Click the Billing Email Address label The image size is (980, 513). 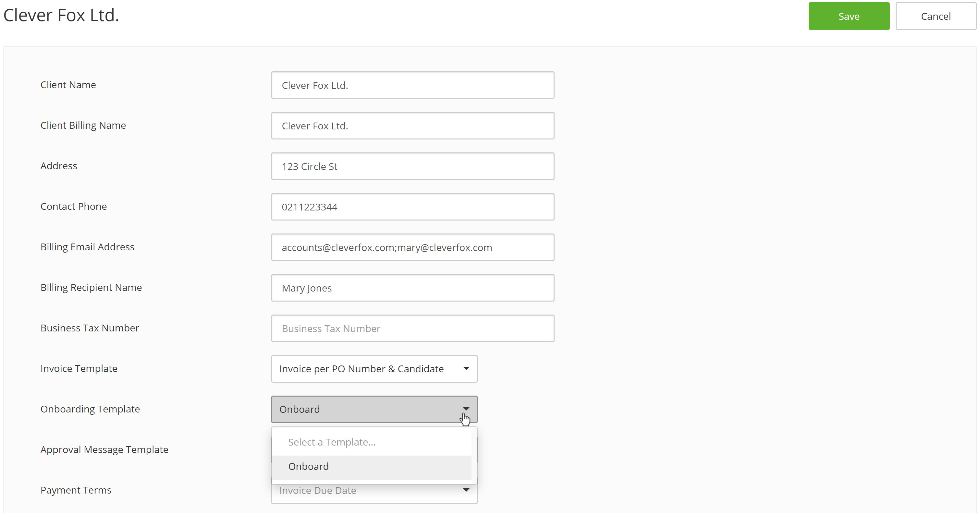(87, 247)
